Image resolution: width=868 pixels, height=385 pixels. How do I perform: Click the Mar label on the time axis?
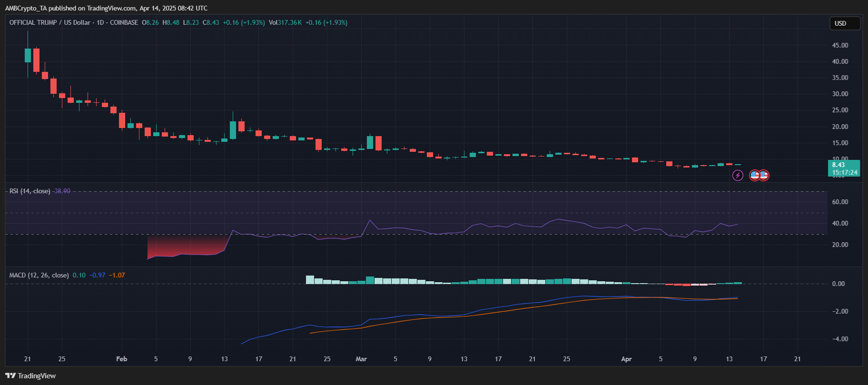point(361,359)
